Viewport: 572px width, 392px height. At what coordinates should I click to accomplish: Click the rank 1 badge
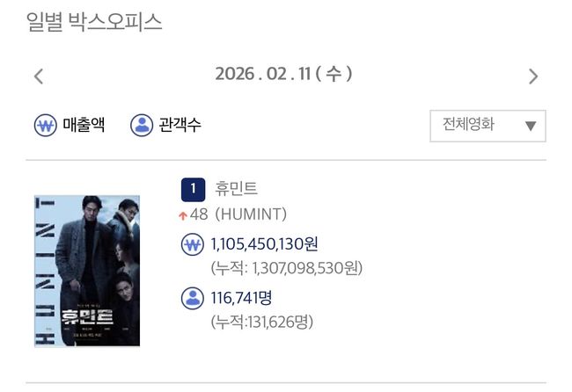[x=193, y=190]
